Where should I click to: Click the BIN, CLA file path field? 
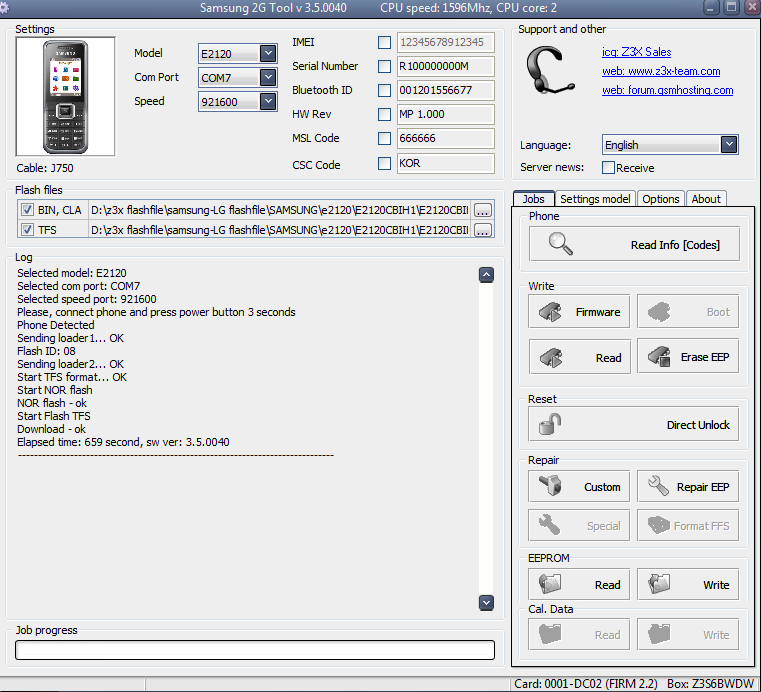(x=280, y=210)
